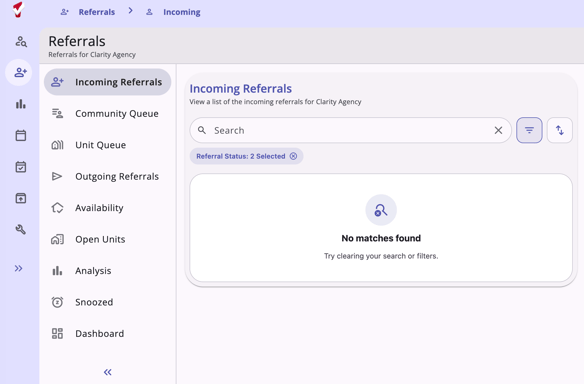Click the Search input field
This screenshot has height=384, width=584.
(350, 130)
